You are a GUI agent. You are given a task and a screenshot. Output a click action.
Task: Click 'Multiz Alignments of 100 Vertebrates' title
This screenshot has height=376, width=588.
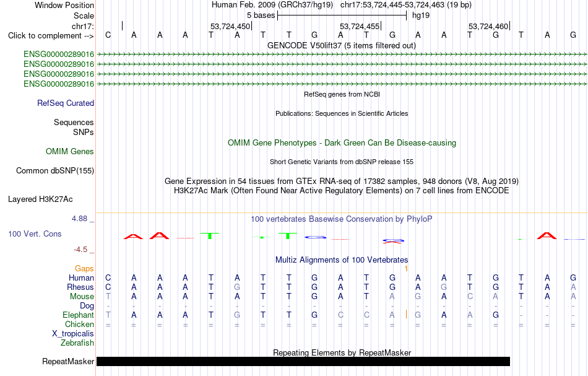tap(342, 260)
